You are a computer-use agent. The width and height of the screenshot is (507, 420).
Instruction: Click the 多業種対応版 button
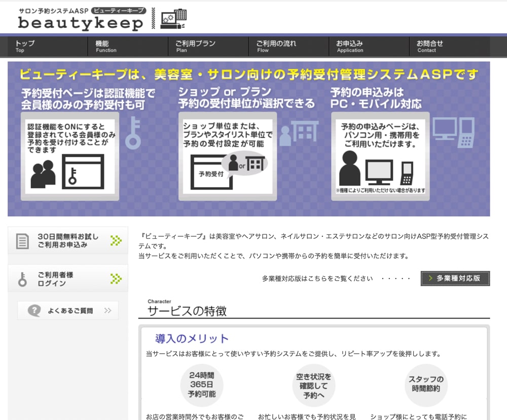[455, 278]
